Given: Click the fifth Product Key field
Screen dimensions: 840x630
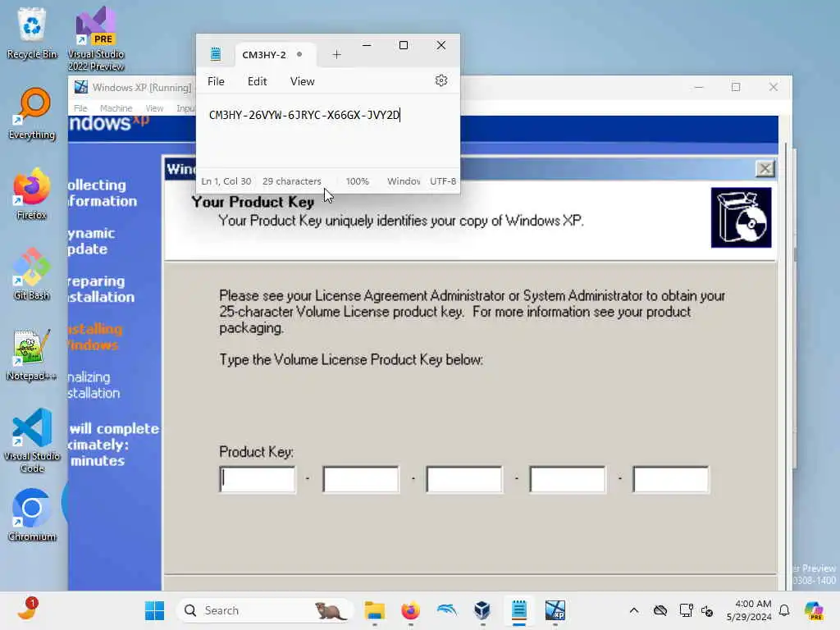Looking at the screenshot, I should point(671,479).
